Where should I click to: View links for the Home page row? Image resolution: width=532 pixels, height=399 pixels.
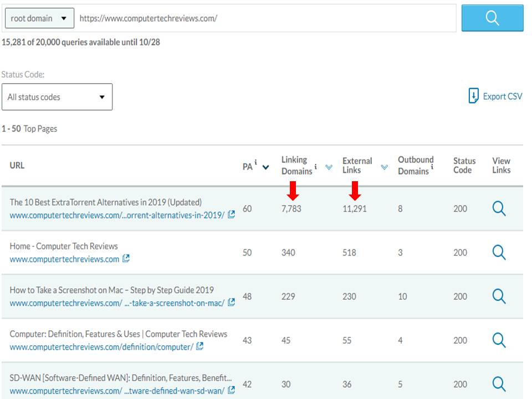point(499,252)
